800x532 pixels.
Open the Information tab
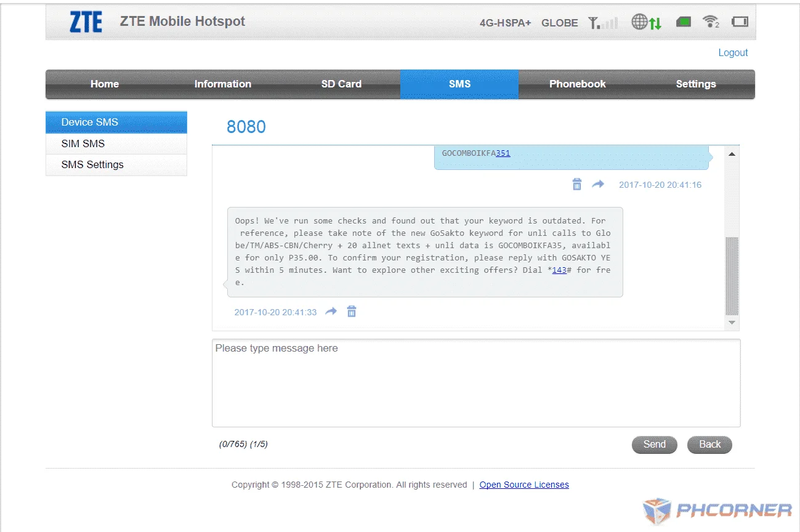[223, 84]
